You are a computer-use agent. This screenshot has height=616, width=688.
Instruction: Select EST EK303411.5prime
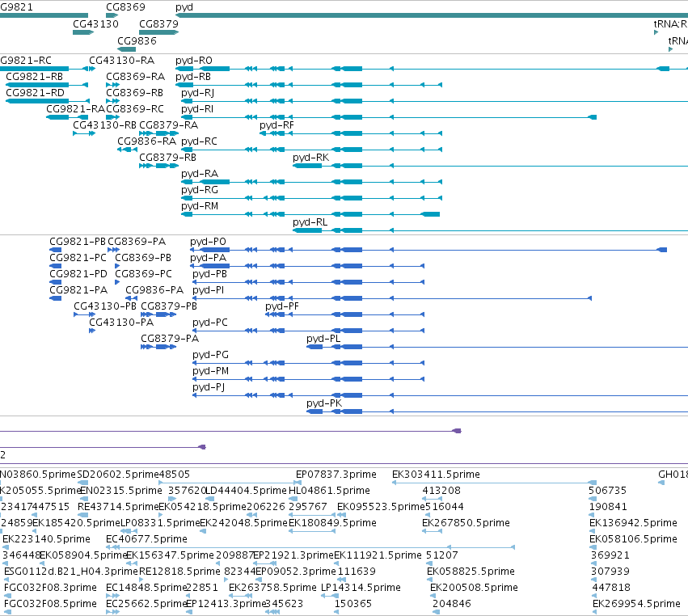click(436, 475)
